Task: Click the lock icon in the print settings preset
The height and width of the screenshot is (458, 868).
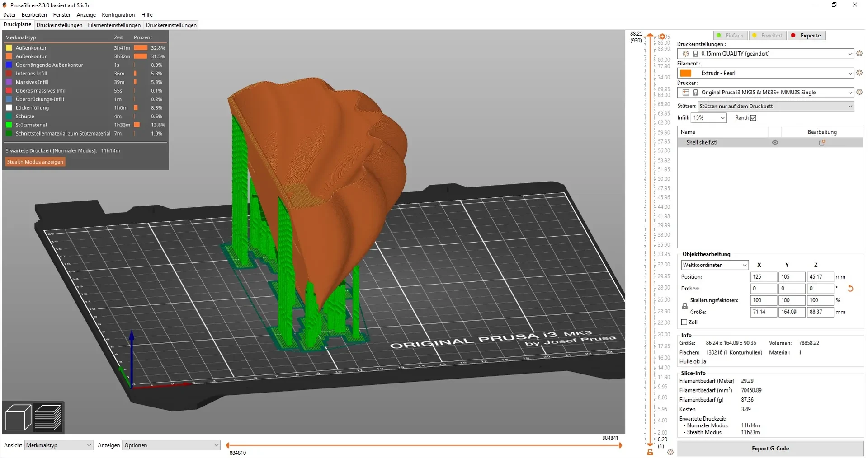Action: pyautogui.click(x=696, y=54)
